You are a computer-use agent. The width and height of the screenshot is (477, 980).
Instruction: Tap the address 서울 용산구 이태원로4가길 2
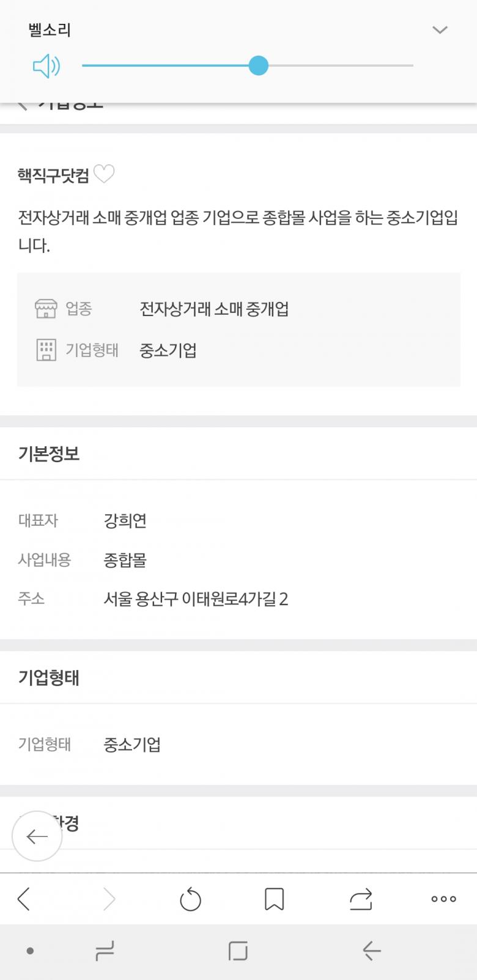(x=196, y=599)
